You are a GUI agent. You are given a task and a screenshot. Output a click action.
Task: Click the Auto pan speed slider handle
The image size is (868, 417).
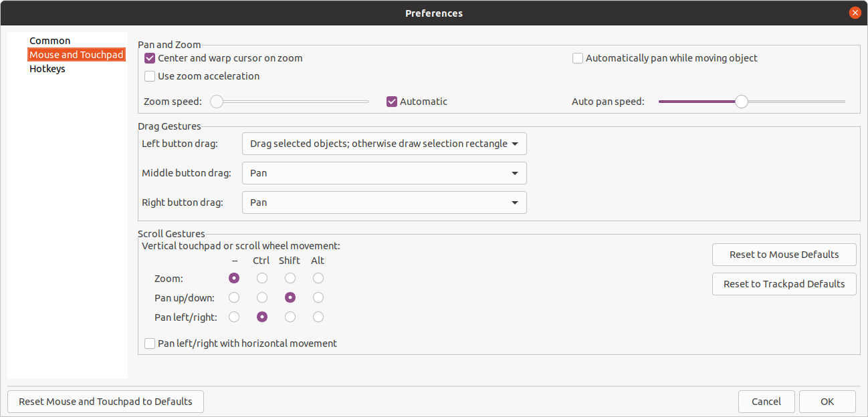[x=741, y=102]
